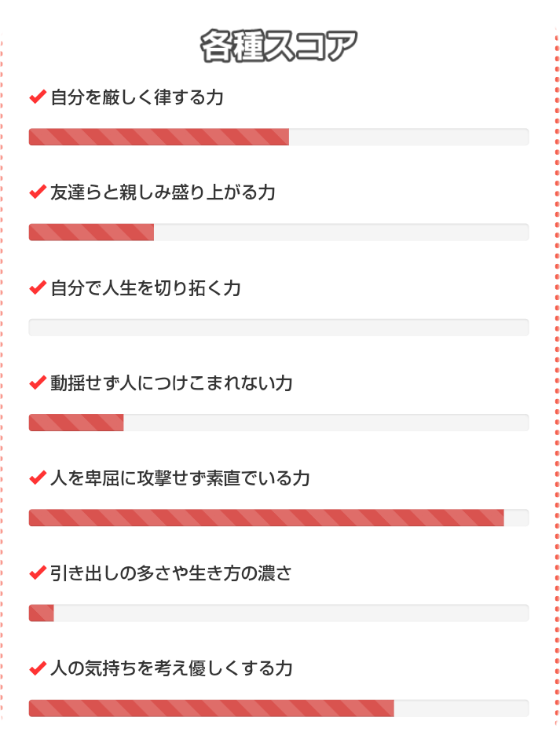Click the progress bar under 動揺せず人につけこまれない力
Screen dimensions: 560x754
[x=279, y=423]
